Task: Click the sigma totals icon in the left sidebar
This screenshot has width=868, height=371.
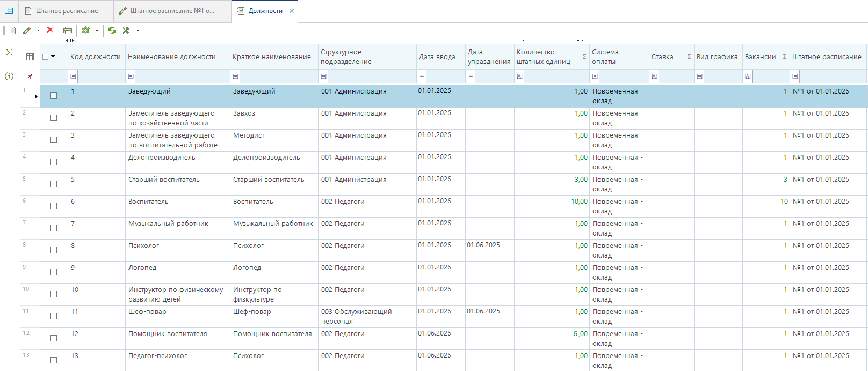Action: 9,52
